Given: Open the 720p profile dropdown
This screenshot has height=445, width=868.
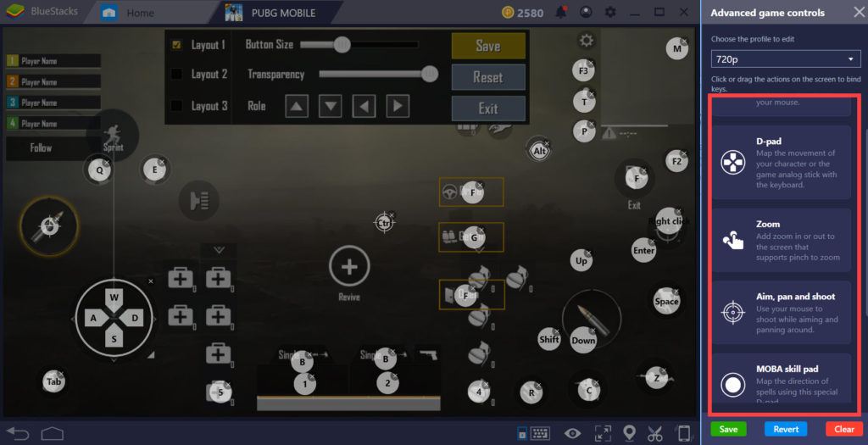Looking at the screenshot, I should pos(785,59).
